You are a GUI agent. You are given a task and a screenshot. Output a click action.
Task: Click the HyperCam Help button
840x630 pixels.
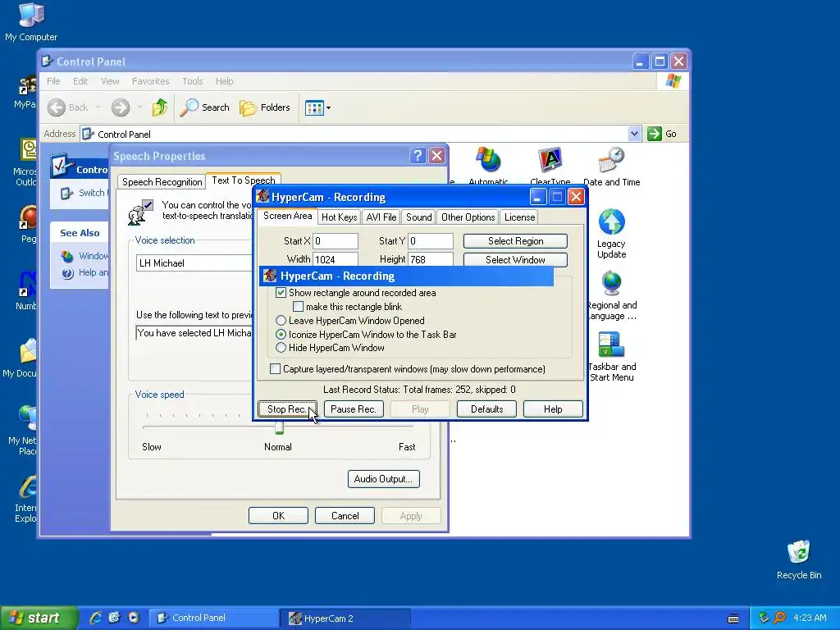(553, 409)
